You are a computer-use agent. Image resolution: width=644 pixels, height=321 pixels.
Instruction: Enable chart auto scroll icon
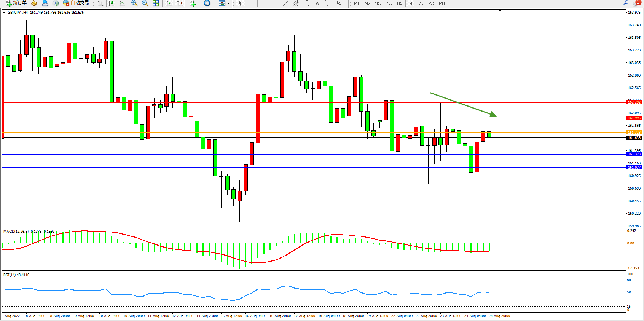point(169,3)
